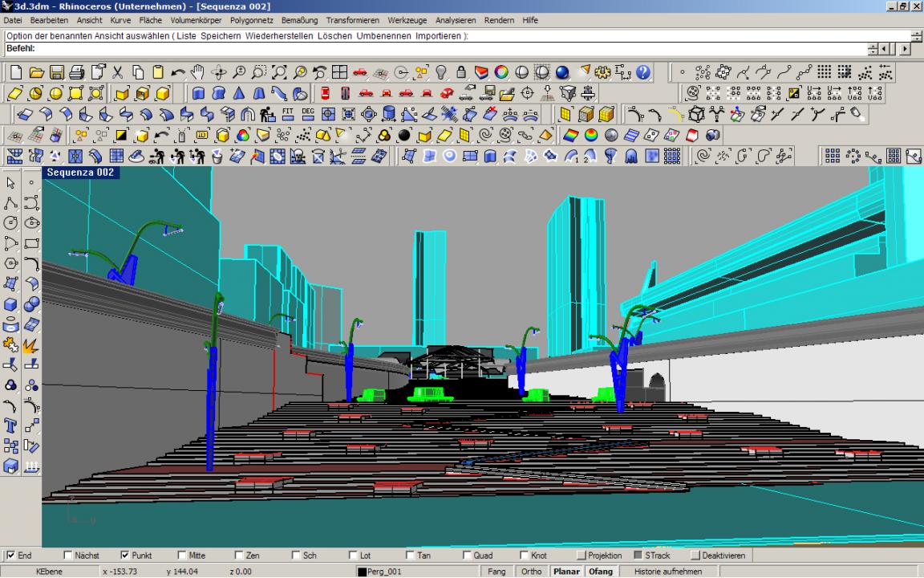Click the black Perg_001 layer color swatch
Screen dimensions: 924x578
pos(362,572)
